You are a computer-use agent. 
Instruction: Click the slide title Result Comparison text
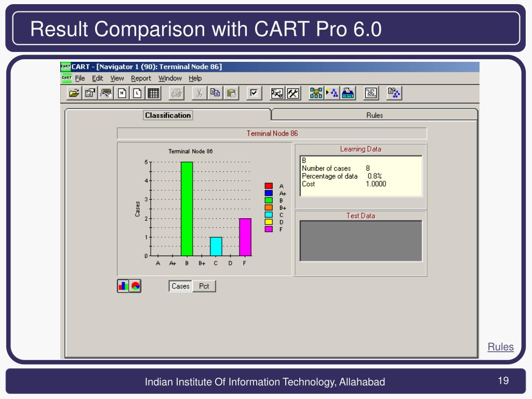point(206,29)
